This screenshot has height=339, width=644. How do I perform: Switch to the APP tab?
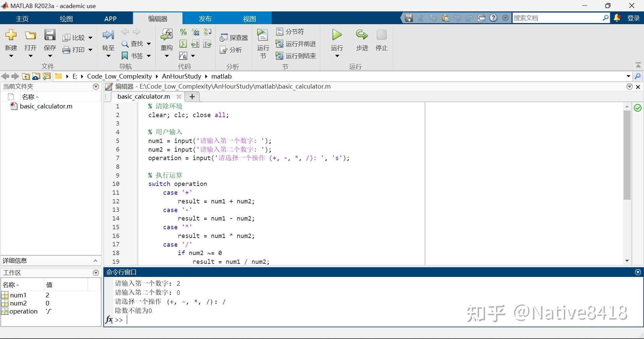(x=110, y=19)
